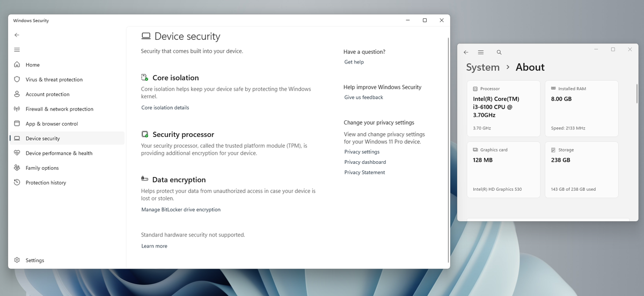Go to Account protection
This screenshot has width=644, height=296.
coord(67,94)
